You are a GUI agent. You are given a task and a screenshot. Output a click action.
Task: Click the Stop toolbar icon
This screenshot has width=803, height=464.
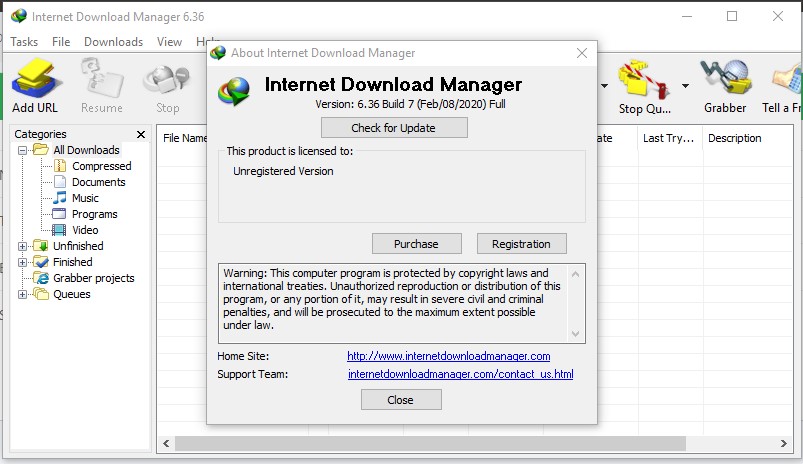pos(167,80)
